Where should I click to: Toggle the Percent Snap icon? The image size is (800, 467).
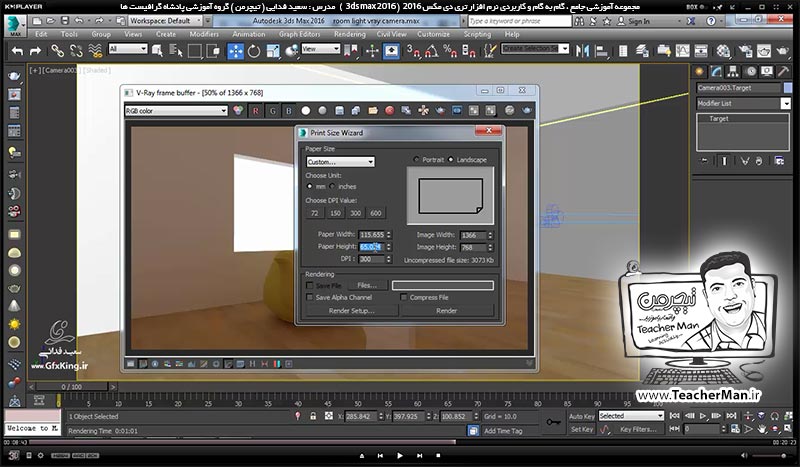pos(450,51)
